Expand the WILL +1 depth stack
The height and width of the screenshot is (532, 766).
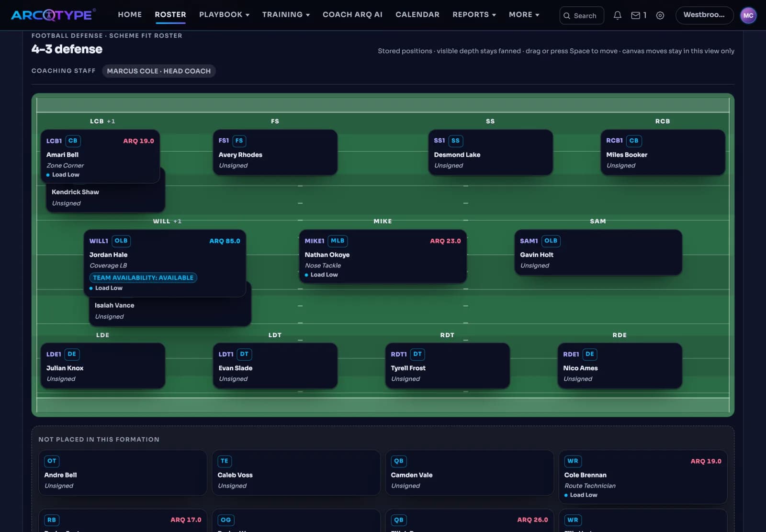pos(167,222)
